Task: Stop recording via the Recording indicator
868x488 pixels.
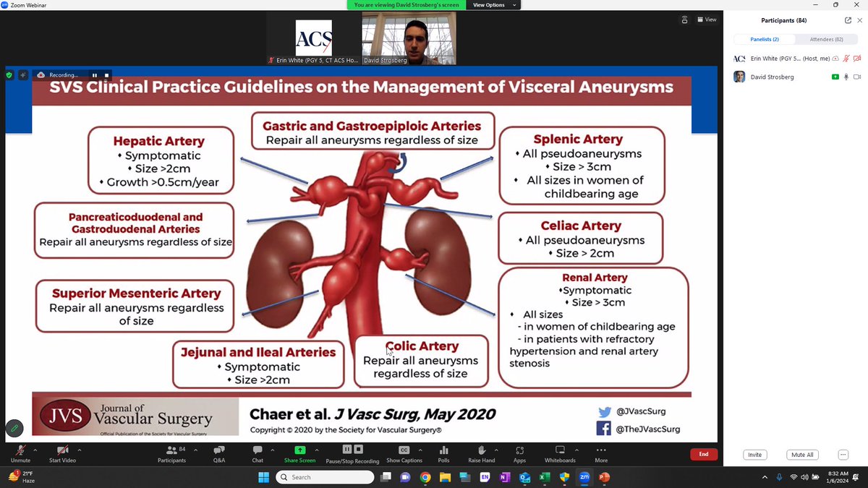Action: [106, 74]
